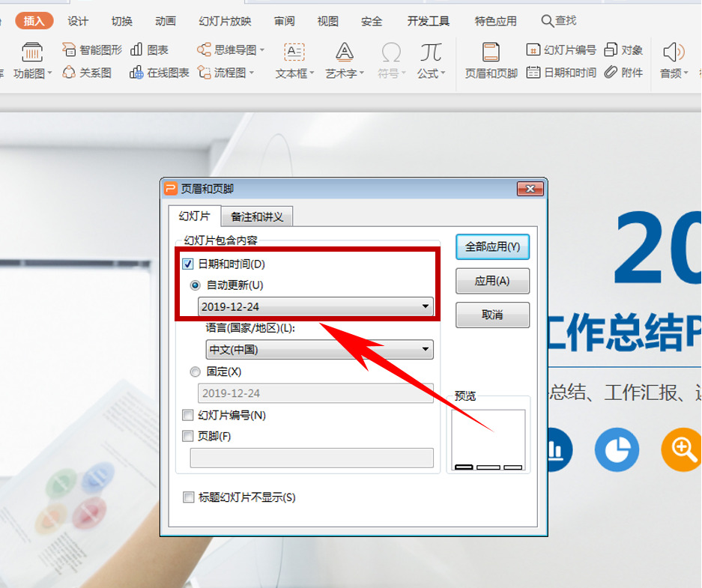Click the fixed date input field
This screenshot has height=588, width=702.
[x=315, y=393]
